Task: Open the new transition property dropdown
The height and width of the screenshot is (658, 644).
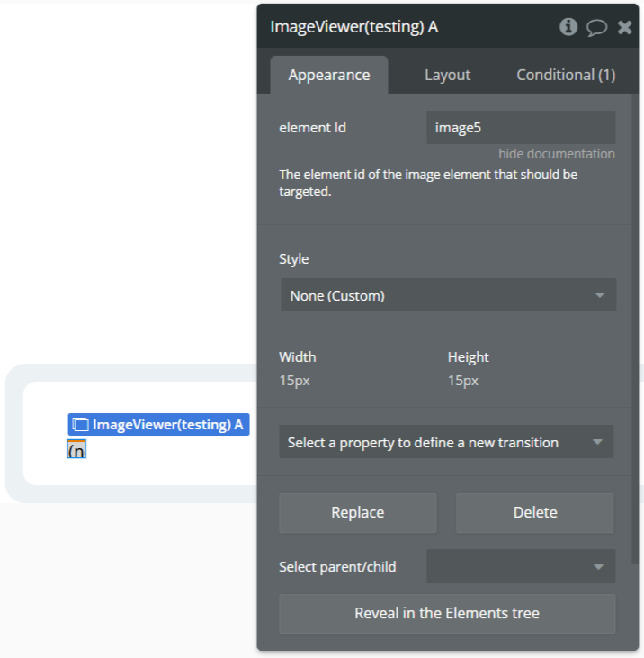Action: (446, 443)
